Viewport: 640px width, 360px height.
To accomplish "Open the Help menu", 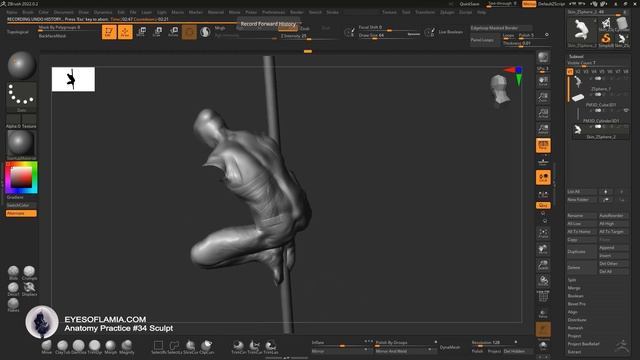I will pyautogui.click(x=482, y=12).
